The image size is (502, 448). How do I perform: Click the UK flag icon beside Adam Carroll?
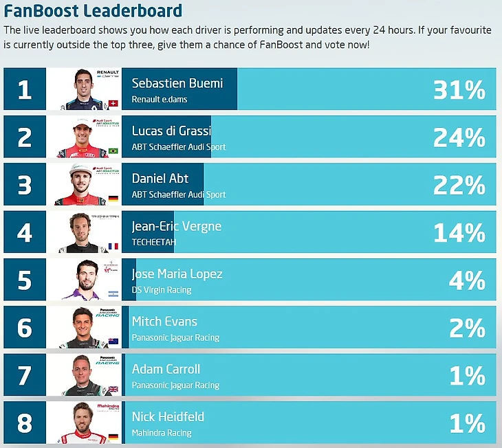[113, 389]
